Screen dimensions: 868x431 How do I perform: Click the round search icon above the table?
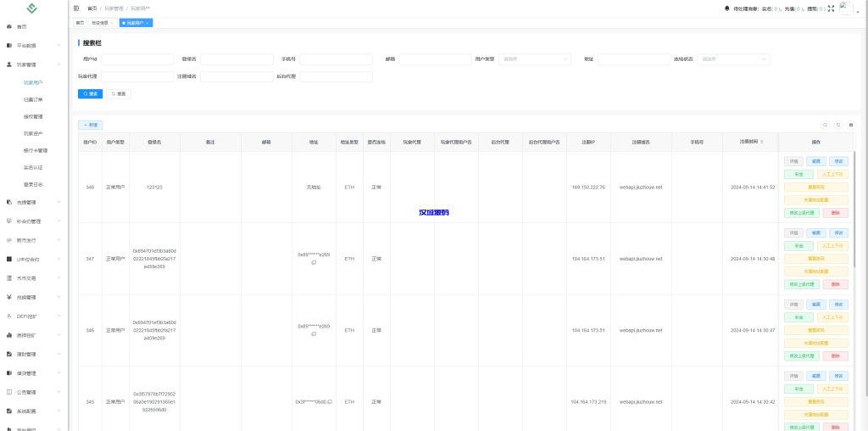(826, 125)
